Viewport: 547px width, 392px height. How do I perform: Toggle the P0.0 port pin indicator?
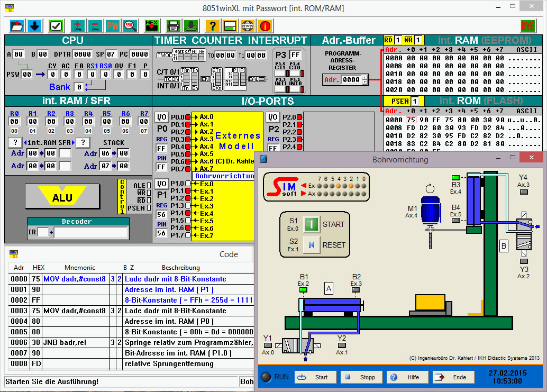tap(187, 117)
